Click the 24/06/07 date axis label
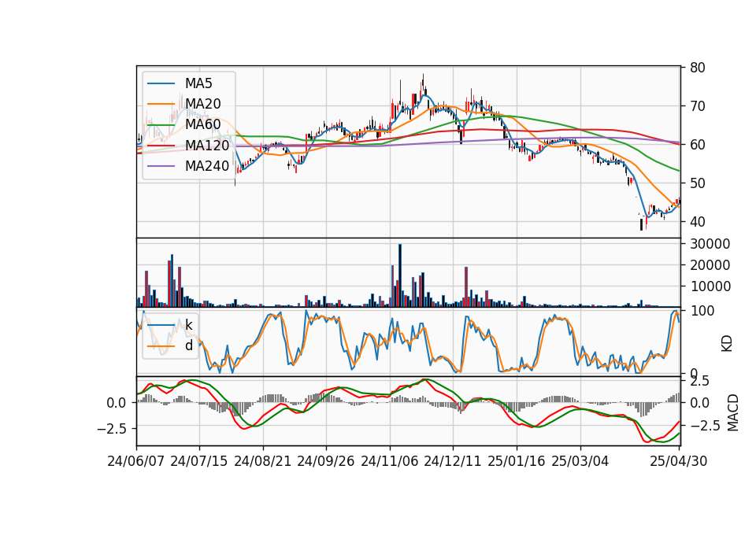Image resolution: width=756 pixels, height=543 pixels. (x=136, y=461)
